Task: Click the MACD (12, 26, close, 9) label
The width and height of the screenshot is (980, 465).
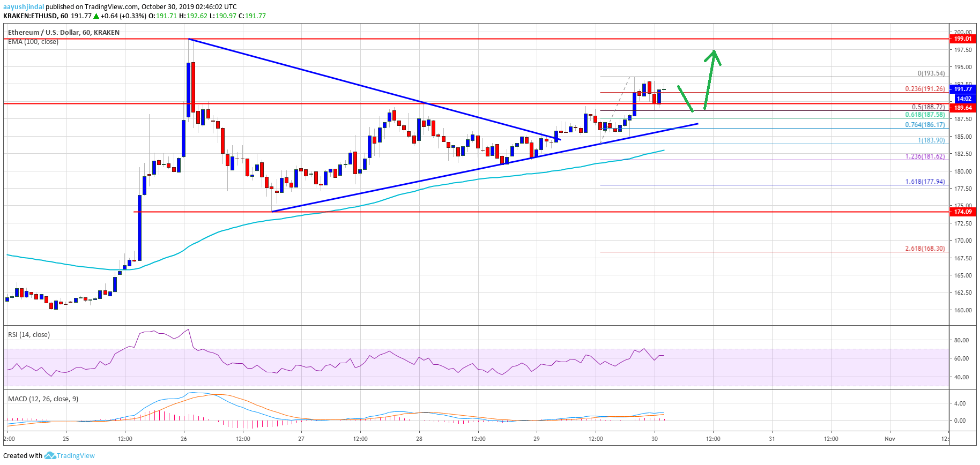Action: pos(43,399)
